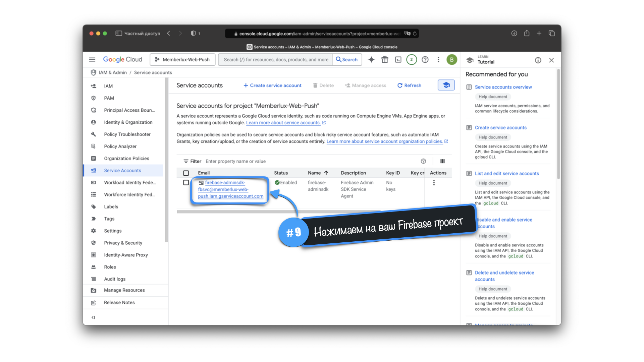The image size is (644, 362).
Task: Open the Memberlux-Web-Push project selector
Action: tap(183, 60)
